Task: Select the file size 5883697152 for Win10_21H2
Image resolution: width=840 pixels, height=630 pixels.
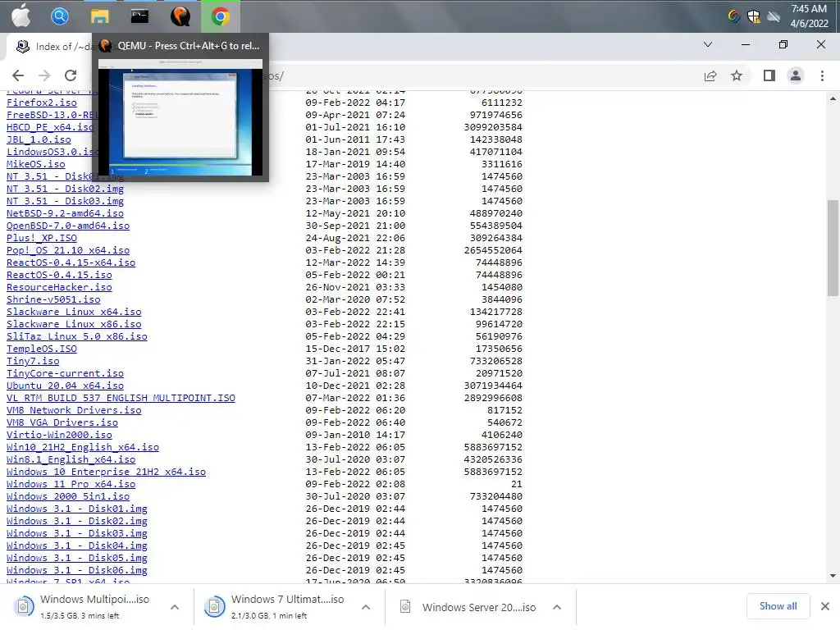Action: (x=493, y=447)
